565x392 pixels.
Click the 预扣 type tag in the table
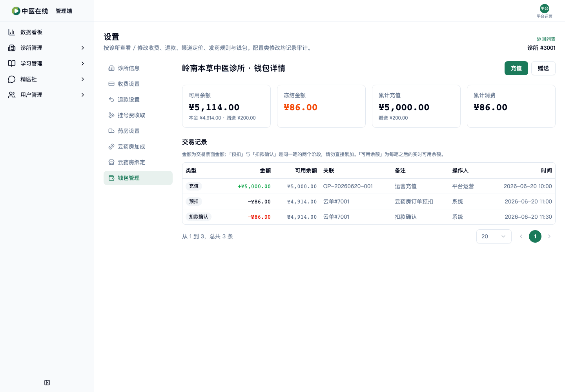(194, 201)
